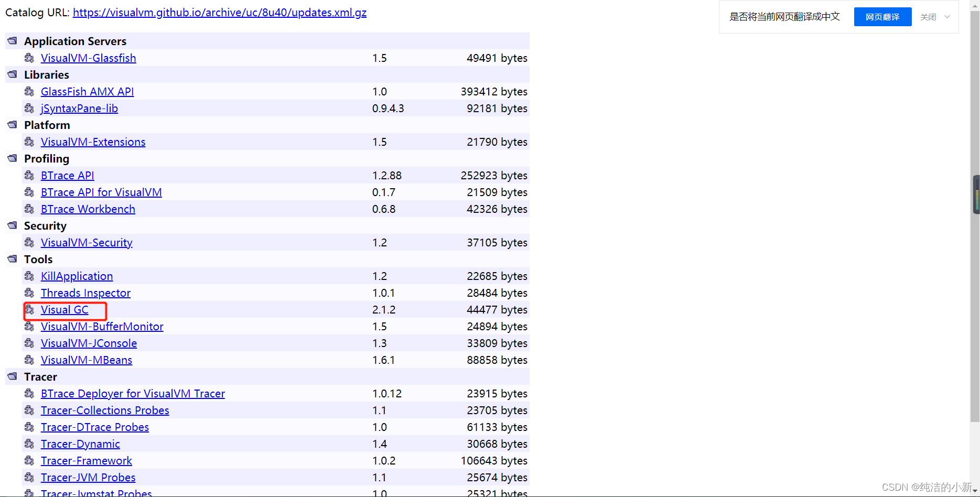Click the plugin icon beside VisualVM-Glassfish

[29, 58]
